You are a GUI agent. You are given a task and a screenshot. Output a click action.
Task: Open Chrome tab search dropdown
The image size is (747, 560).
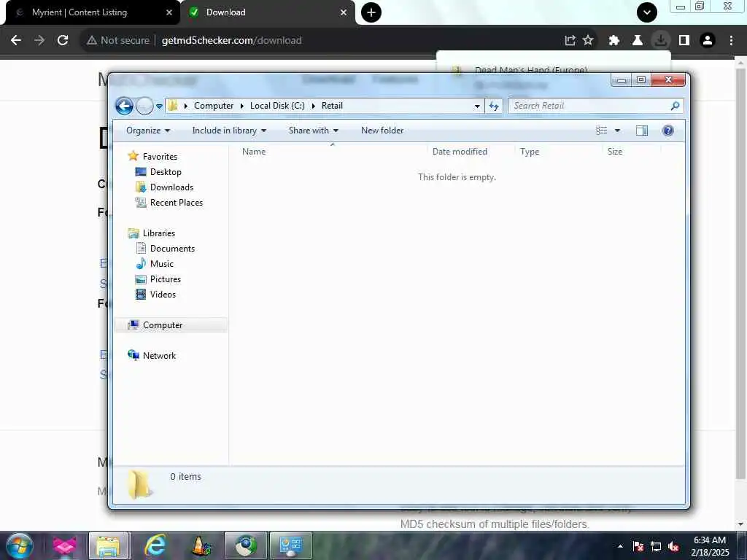(646, 12)
